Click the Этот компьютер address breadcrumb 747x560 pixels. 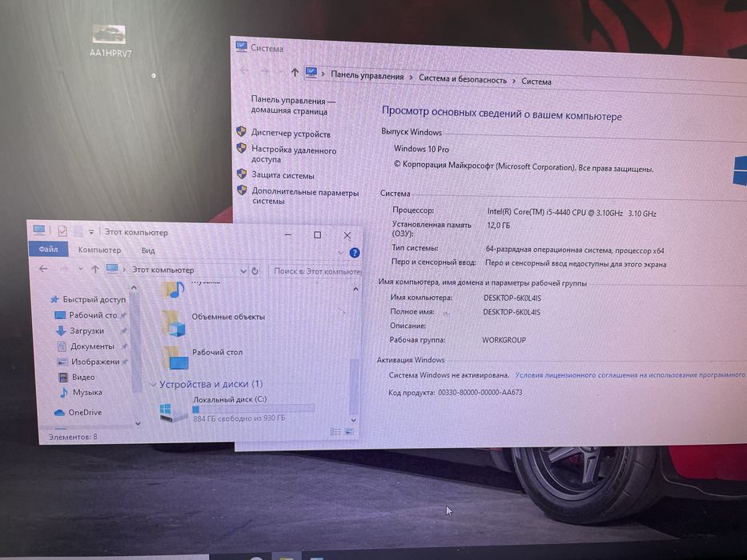pos(163,270)
